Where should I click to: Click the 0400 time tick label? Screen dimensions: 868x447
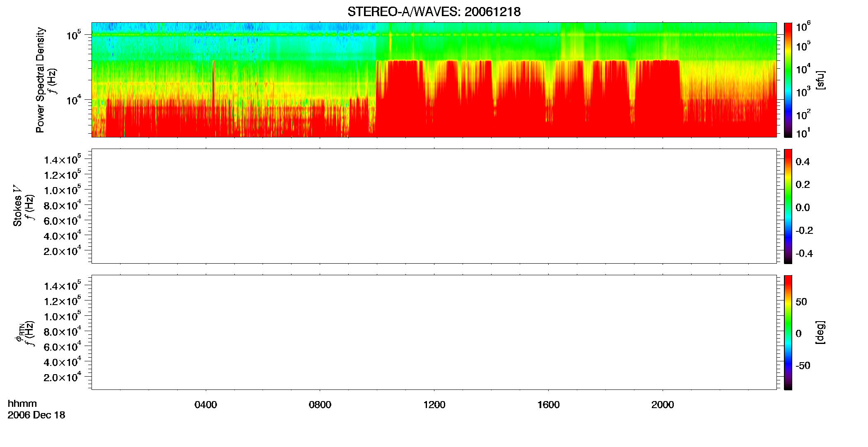206,405
